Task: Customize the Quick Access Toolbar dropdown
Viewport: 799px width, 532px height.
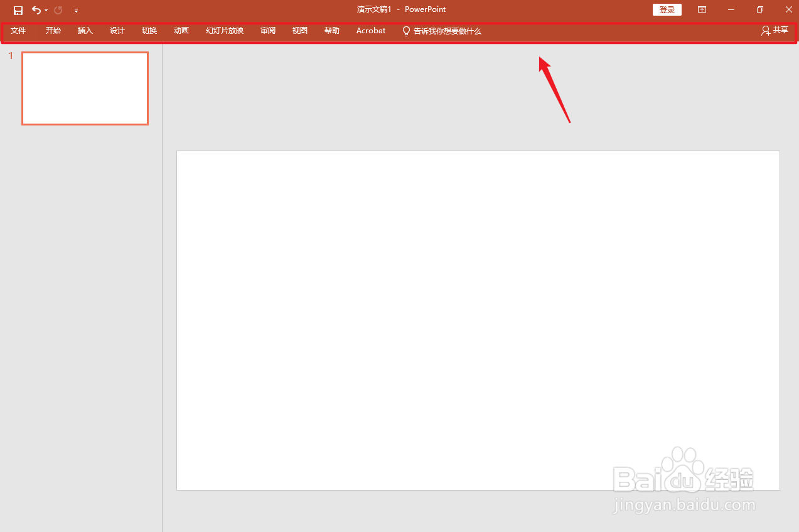Action: click(76, 11)
